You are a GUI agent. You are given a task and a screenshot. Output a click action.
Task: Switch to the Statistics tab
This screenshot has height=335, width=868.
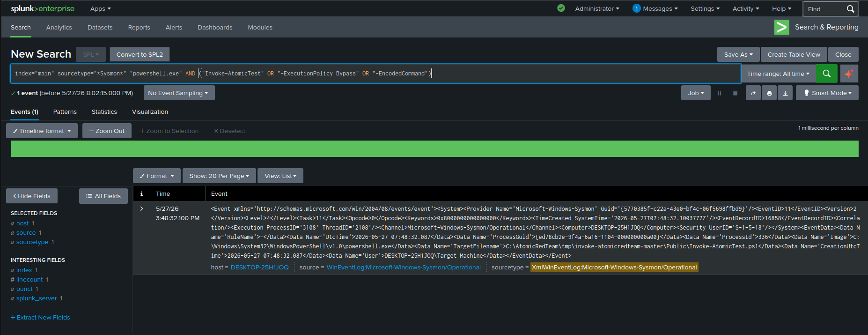pyautogui.click(x=104, y=112)
